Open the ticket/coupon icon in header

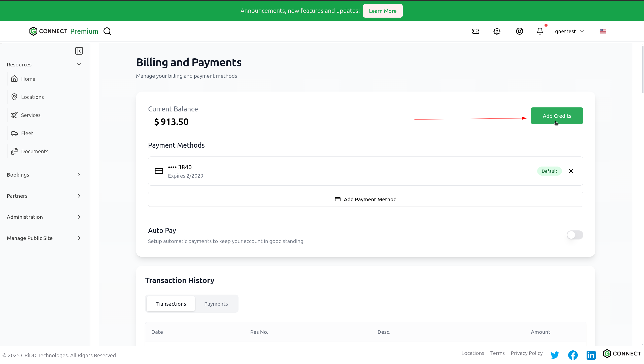476,31
